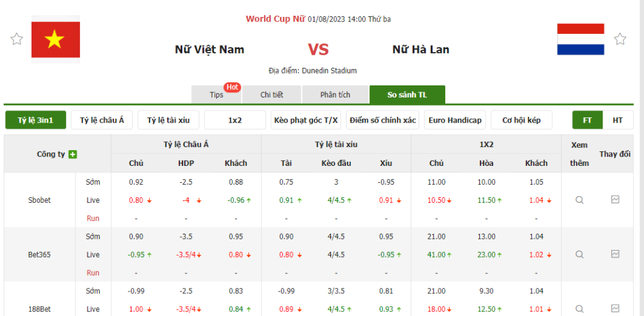Viewport: 644px width, 316px height.
Task: Switch to FT full-time odds
Action: pos(587,120)
